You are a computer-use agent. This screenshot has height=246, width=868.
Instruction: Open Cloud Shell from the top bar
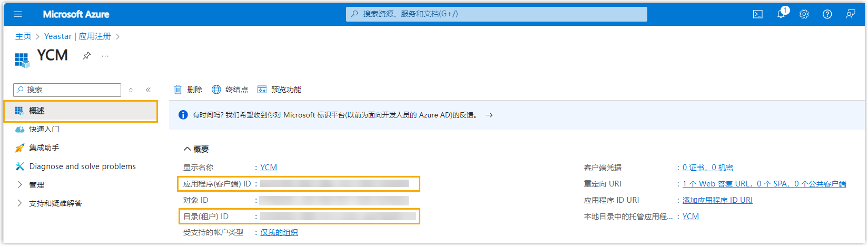757,14
